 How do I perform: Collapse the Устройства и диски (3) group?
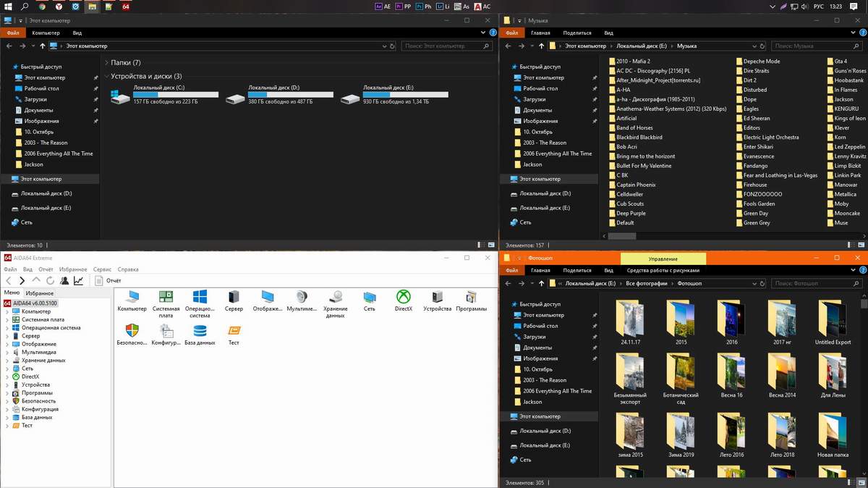click(106, 76)
